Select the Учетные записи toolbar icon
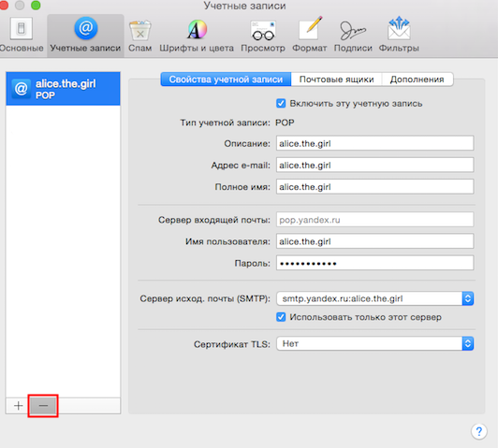This screenshot has height=448, width=498. (85, 35)
